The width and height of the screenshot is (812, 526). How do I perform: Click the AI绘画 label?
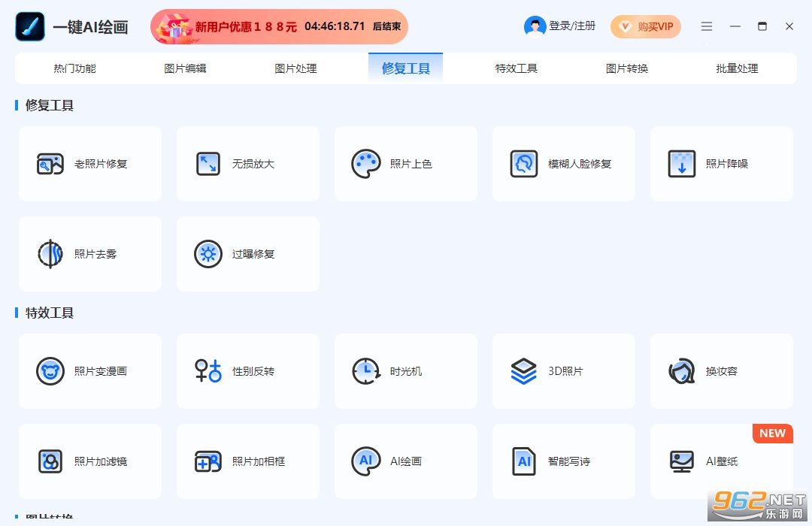406,461
